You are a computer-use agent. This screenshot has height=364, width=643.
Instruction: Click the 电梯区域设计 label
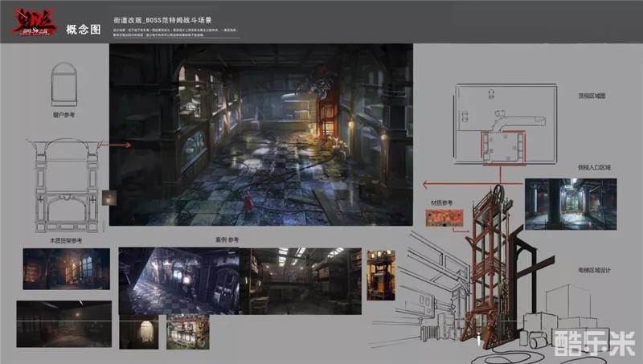coord(595,270)
